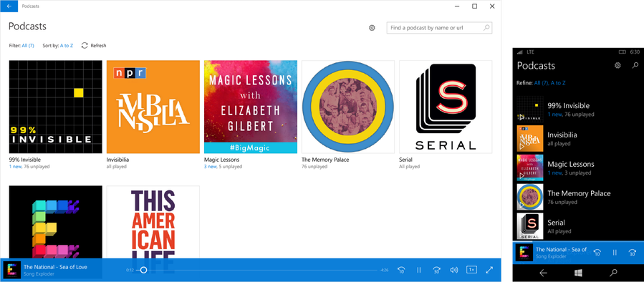Open The Memory Palace cover in desktop grid
Viewport: 644px width, 282px height.
tap(348, 107)
